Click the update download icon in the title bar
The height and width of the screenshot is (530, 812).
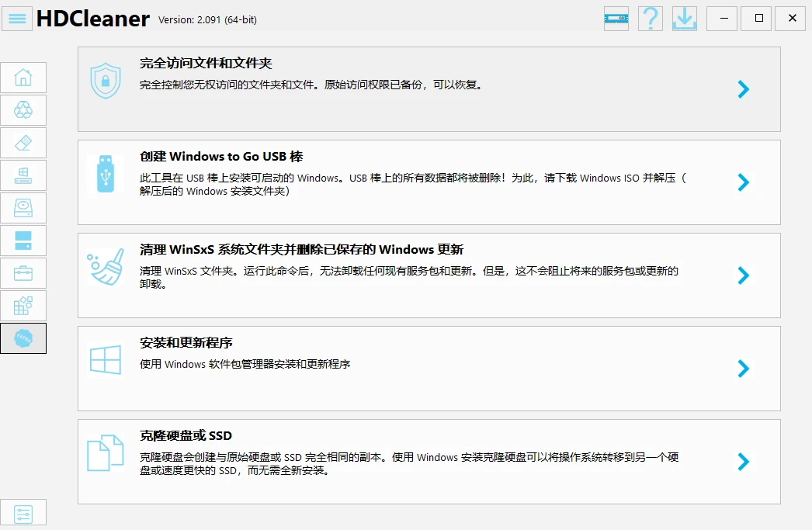pos(684,18)
